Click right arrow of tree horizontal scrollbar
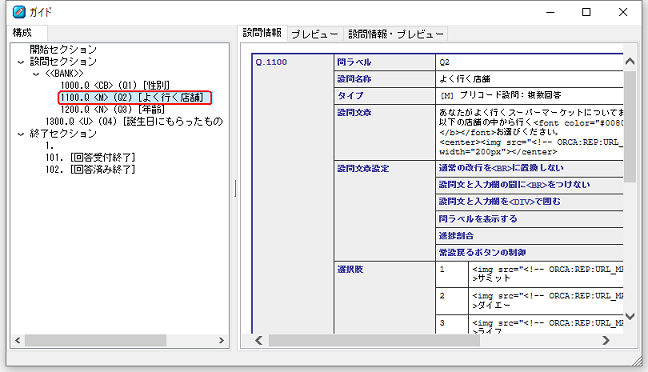Image resolution: width=648 pixels, height=372 pixels. 222,340
